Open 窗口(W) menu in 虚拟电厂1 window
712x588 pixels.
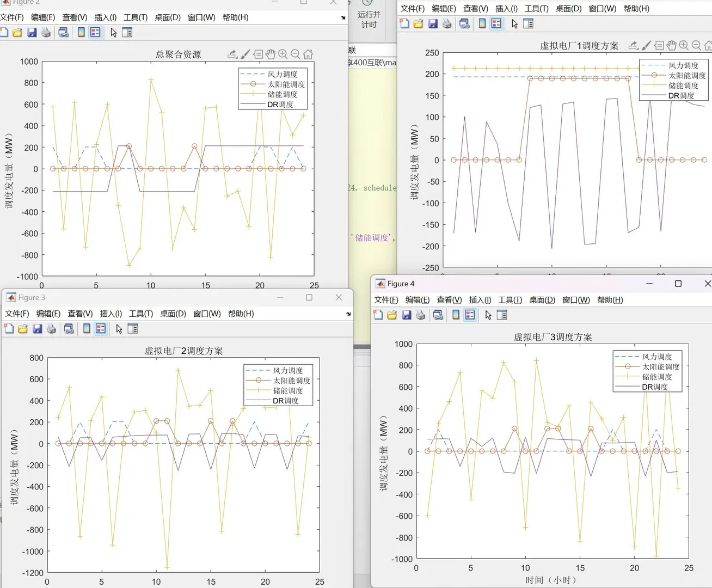603,9
